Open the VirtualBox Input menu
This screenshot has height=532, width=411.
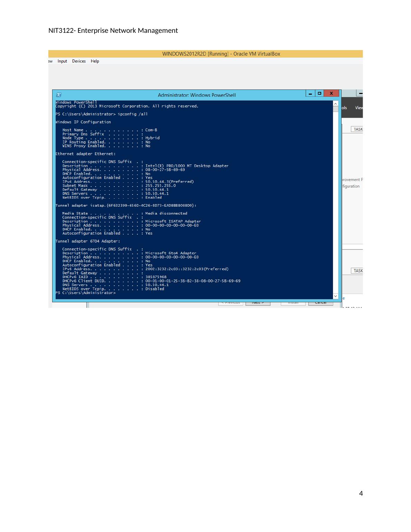point(62,61)
